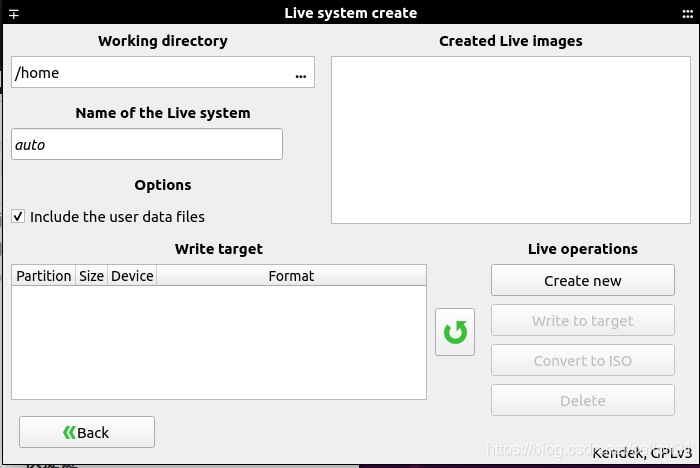Image resolution: width=700 pixels, height=468 pixels.
Task: Toggle Include the user data files checkbox
Action: [18, 217]
